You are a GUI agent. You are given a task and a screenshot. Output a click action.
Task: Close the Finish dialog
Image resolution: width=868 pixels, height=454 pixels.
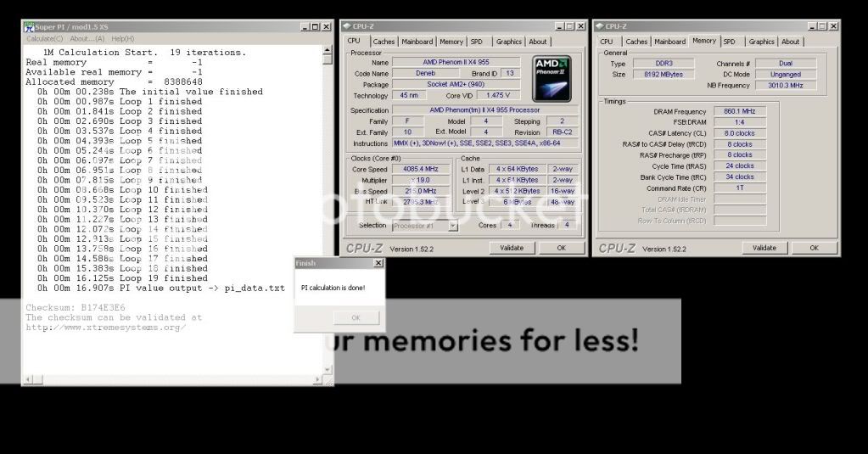point(378,263)
